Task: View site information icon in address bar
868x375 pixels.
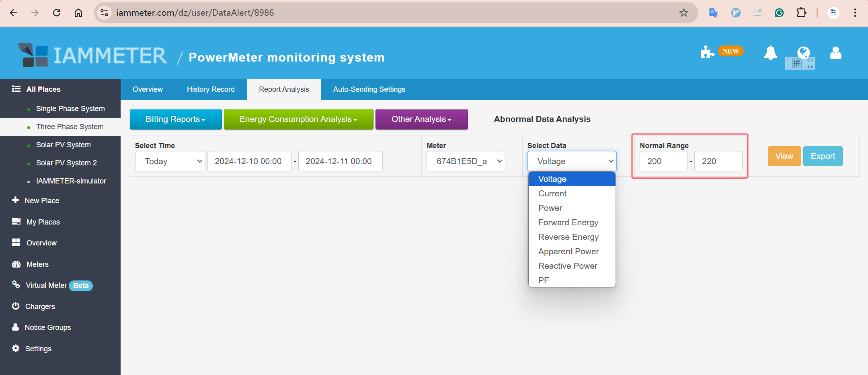Action: (x=105, y=13)
